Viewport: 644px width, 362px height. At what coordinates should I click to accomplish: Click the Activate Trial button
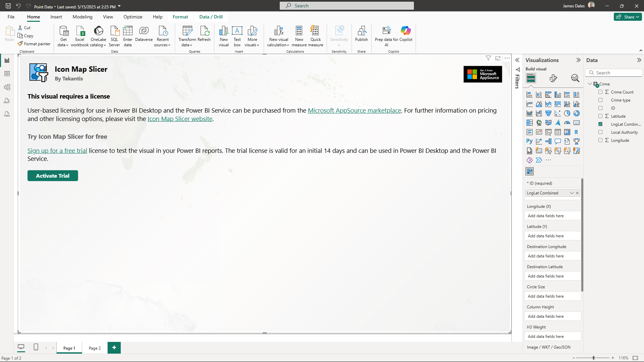(53, 176)
